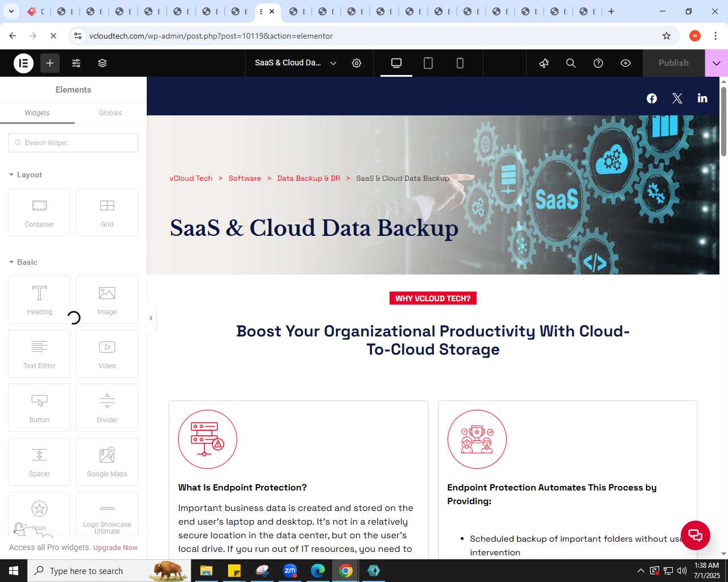Switch to the Globals tab

(110, 113)
